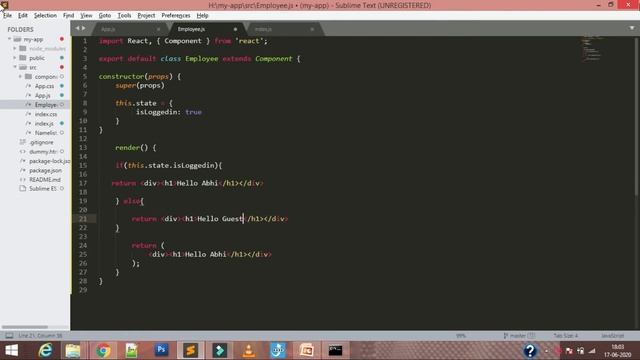Open .gitignore in sidebar
The height and width of the screenshot is (360, 640).
tap(41, 142)
